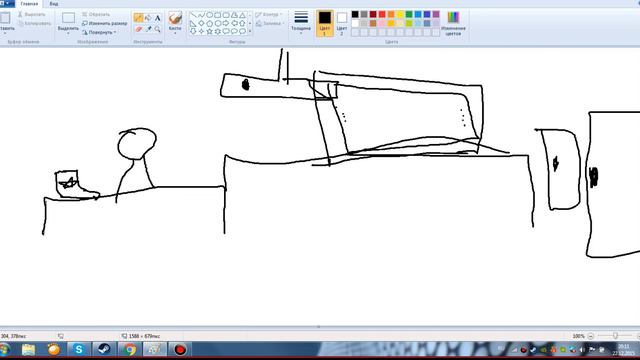The image size is (640, 360).
Task: Choose the Four-point star shape
Action: point(201,31)
